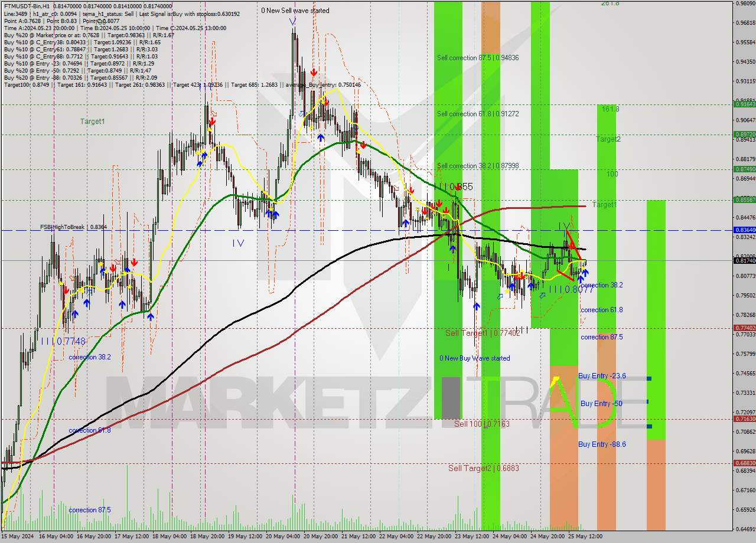
Task: Click the red 0.77402 price tag
Action: tap(744, 328)
